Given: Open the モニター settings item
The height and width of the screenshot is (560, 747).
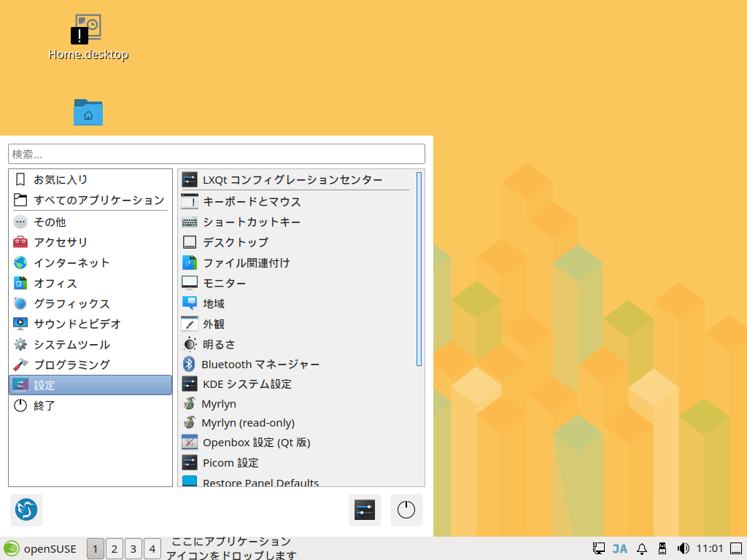Looking at the screenshot, I should 224,283.
